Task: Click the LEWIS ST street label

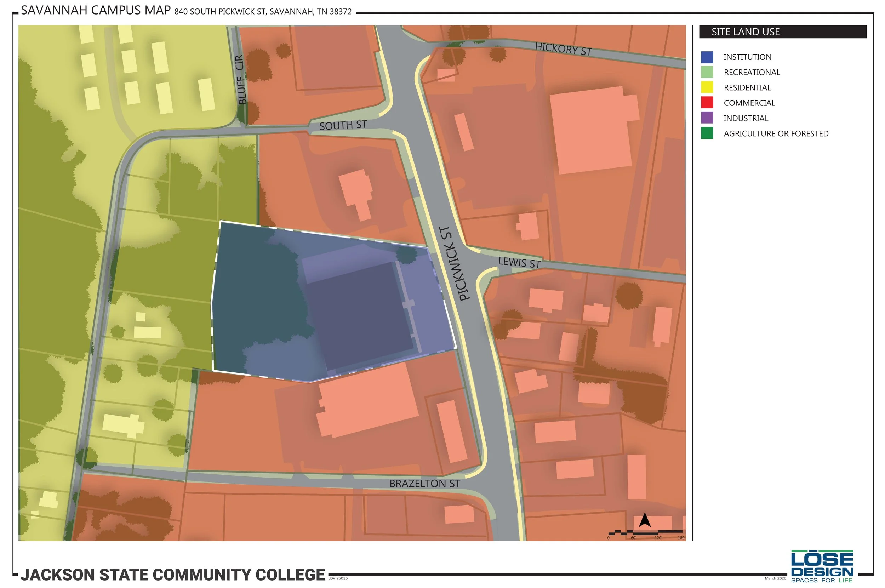Action: pyautogui.click(x=519, y=263)
